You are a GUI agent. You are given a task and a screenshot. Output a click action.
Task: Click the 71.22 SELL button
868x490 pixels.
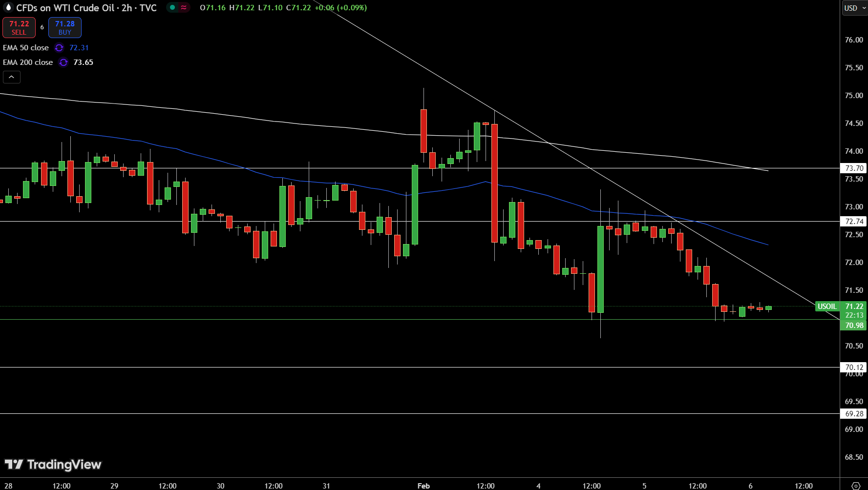19,27
